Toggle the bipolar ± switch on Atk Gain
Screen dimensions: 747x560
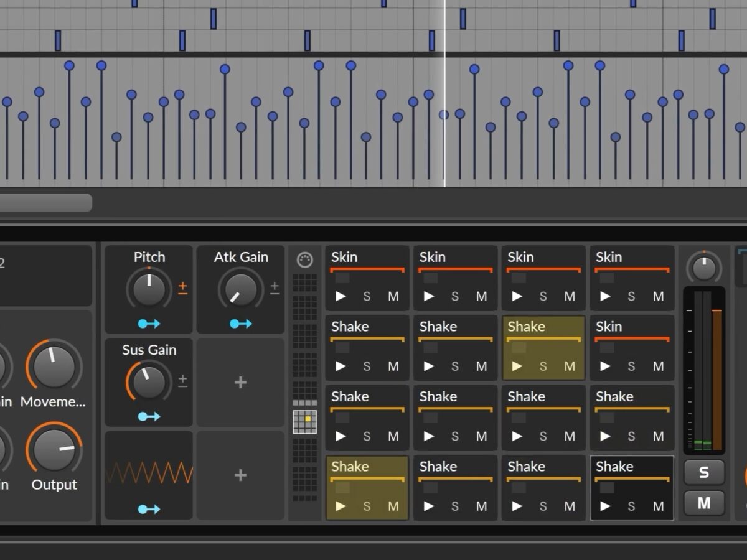click(x=275, y=287)
